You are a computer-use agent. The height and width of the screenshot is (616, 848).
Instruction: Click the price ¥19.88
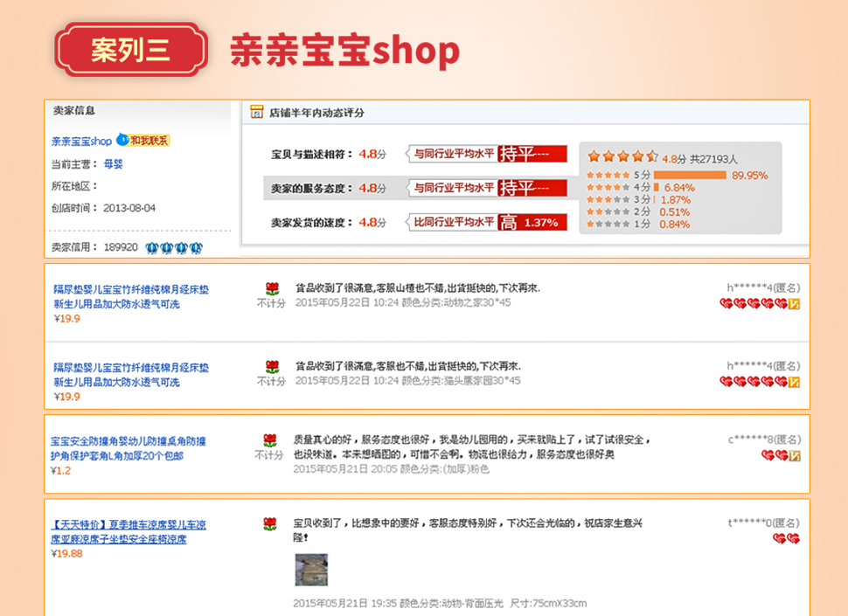point(66,554)
